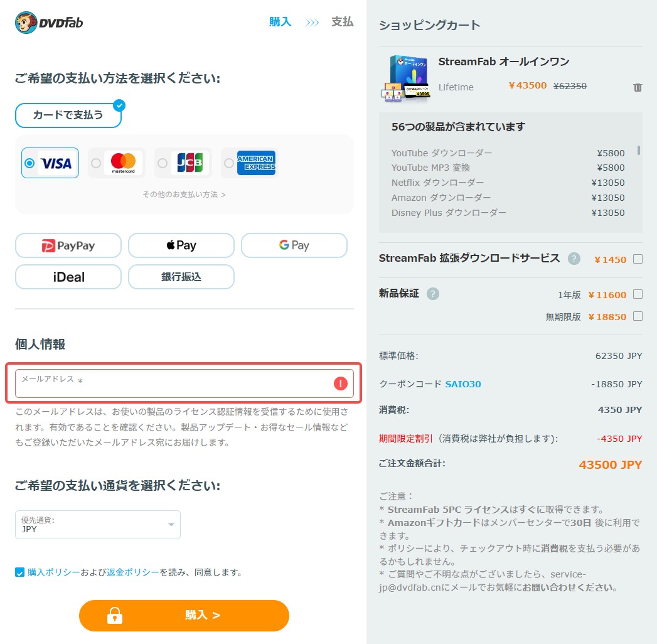The width and height of the screenshot is (657, 644).
Task: Uncheck the policy agreement checkbox
Action: 19,572
